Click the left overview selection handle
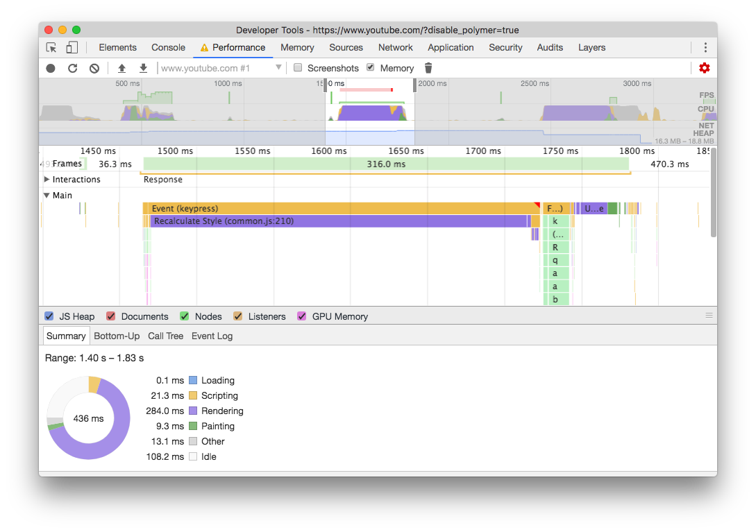Viewport: 756px width, 532px height. (x=326, y=85)
